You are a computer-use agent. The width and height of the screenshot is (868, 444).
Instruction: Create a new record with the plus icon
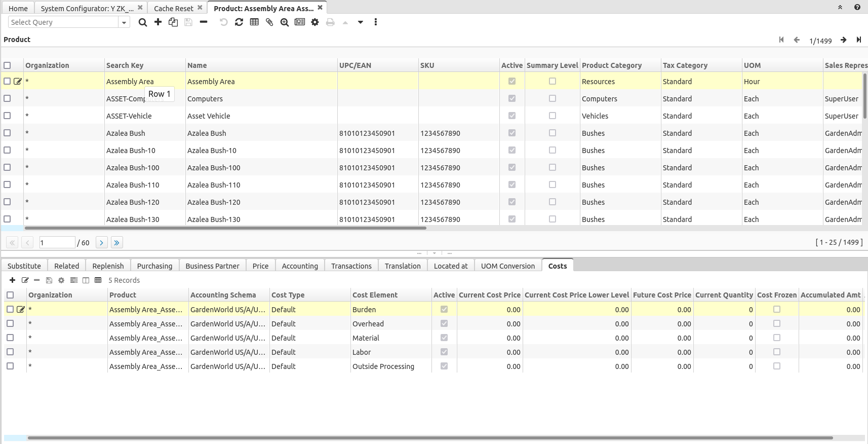click(158, 22)
